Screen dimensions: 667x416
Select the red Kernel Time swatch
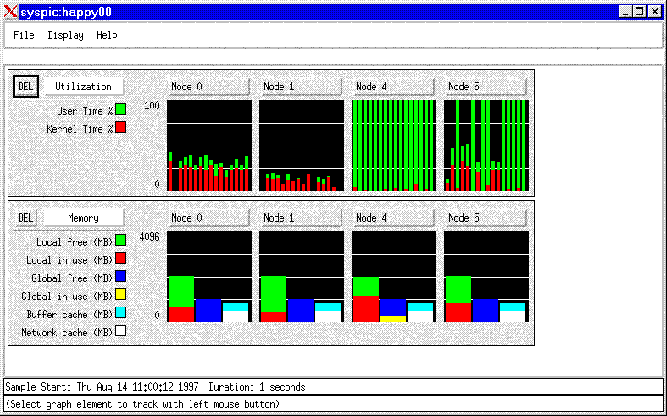click(x=120, y=127)
